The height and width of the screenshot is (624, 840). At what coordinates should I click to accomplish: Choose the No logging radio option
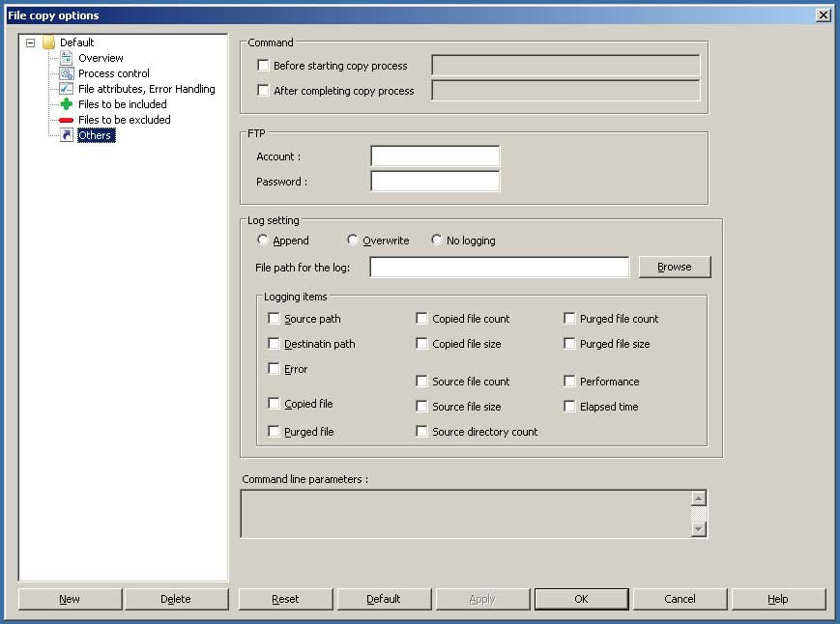437,241
